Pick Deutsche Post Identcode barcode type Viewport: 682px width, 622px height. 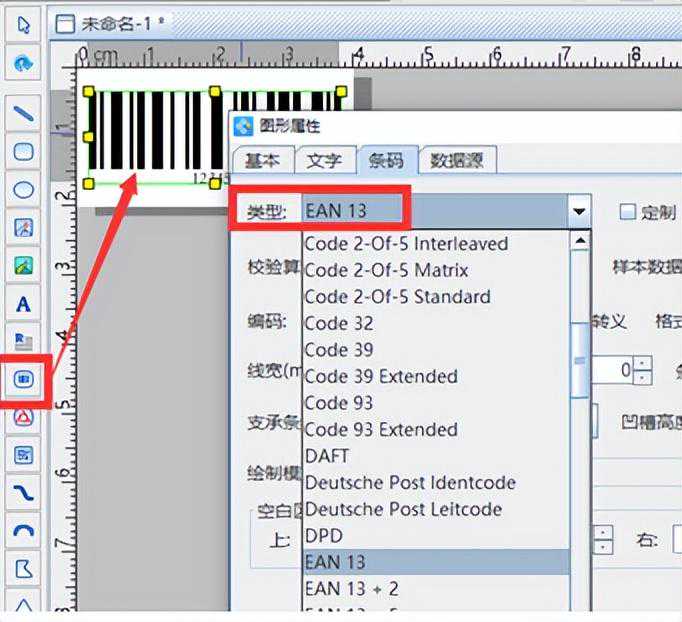[x=410, y=482]
